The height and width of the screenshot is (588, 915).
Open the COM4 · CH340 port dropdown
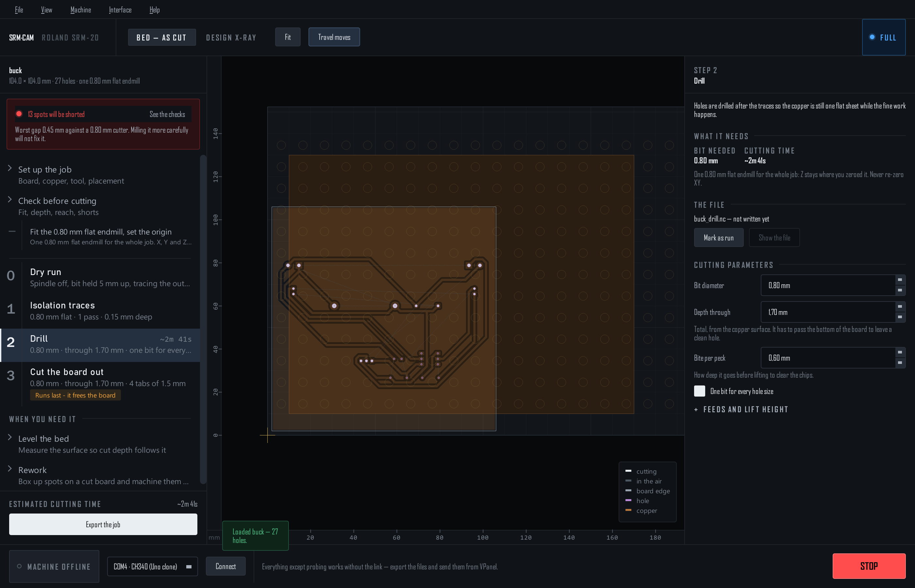[x=152, y=567]
